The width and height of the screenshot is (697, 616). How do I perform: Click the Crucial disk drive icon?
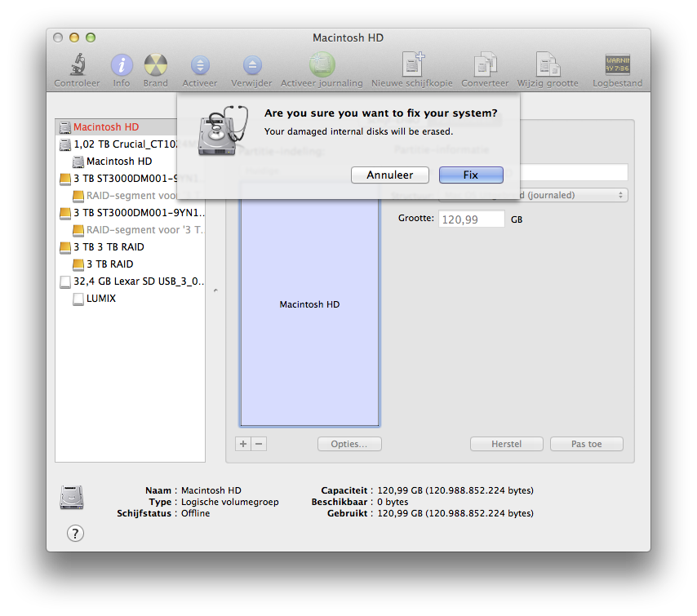pyautogui.click(x=65, y=144)
